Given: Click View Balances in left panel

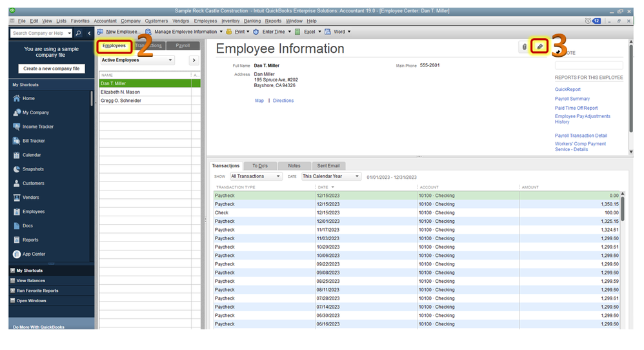Looking at the screenshot, I should 31,281.
